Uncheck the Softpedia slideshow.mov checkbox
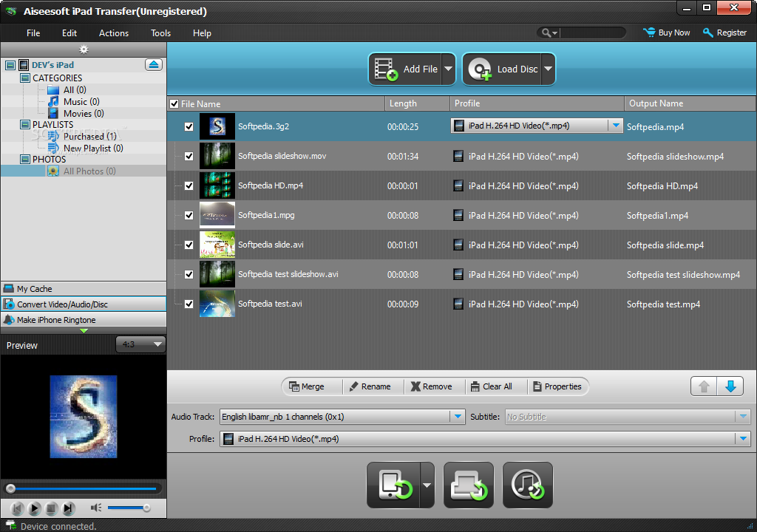 coord(189,156)
